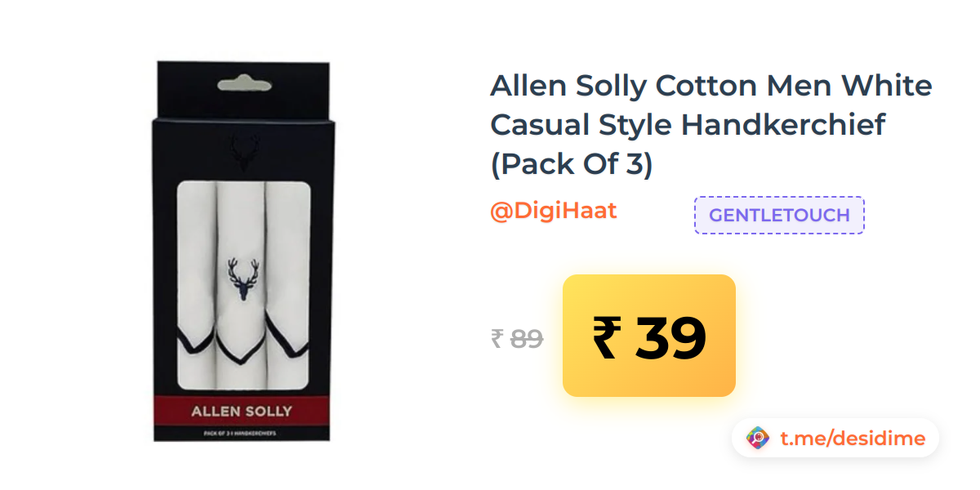Click the rupee symbol beside 89
The width and height of the screenshot is (980, 490).
pos(497,338)
